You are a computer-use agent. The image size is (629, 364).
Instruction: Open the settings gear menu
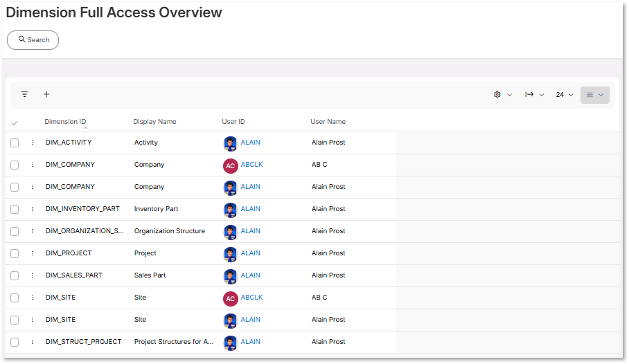pos(497,95)
